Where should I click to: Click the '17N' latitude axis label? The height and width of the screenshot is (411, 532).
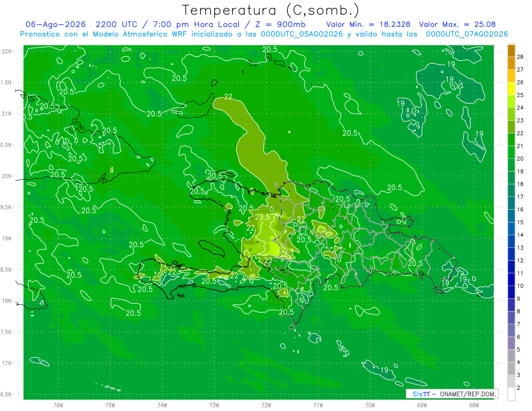tap(6, 363)
